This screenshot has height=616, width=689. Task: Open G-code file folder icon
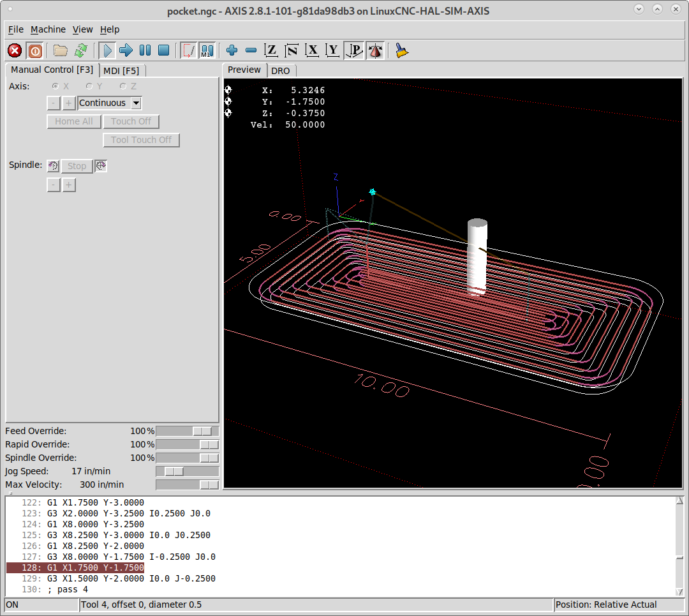point(60,50)
